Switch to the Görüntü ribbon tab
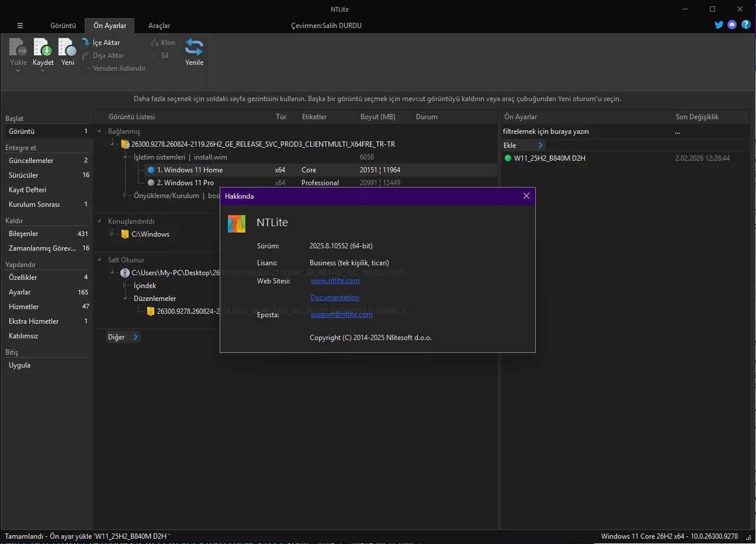The width and height of the screenshot is (756, 544). tap(63, 26)
